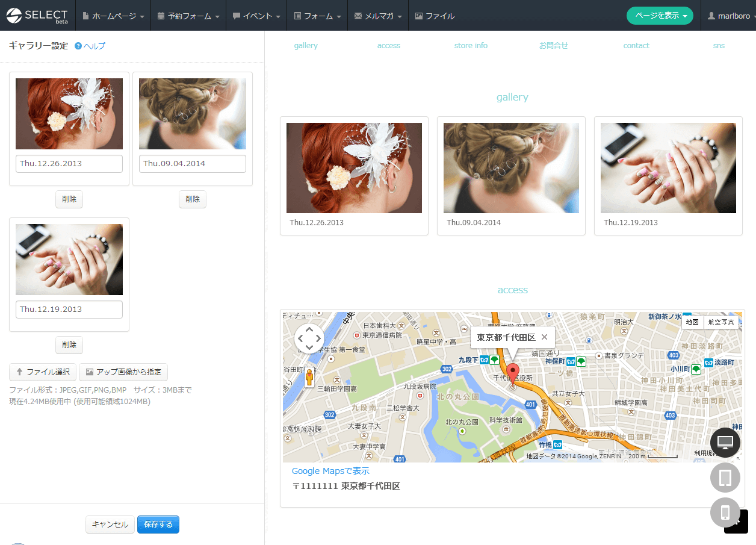Image resolution: width=756 pixels, height=545 pixels.
Task: Click the map pan control
Action: [x=309, y=338]
